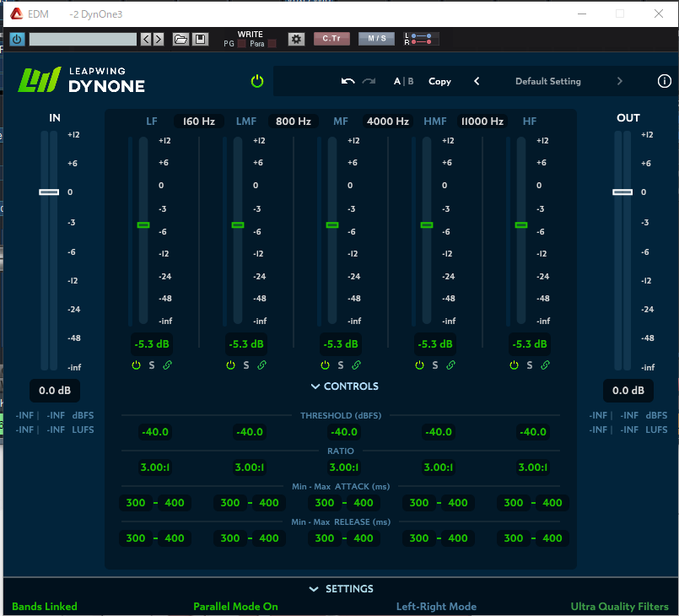679x616 pixels.
Task: Toggle Bands Linked setting
Action: 45,606
